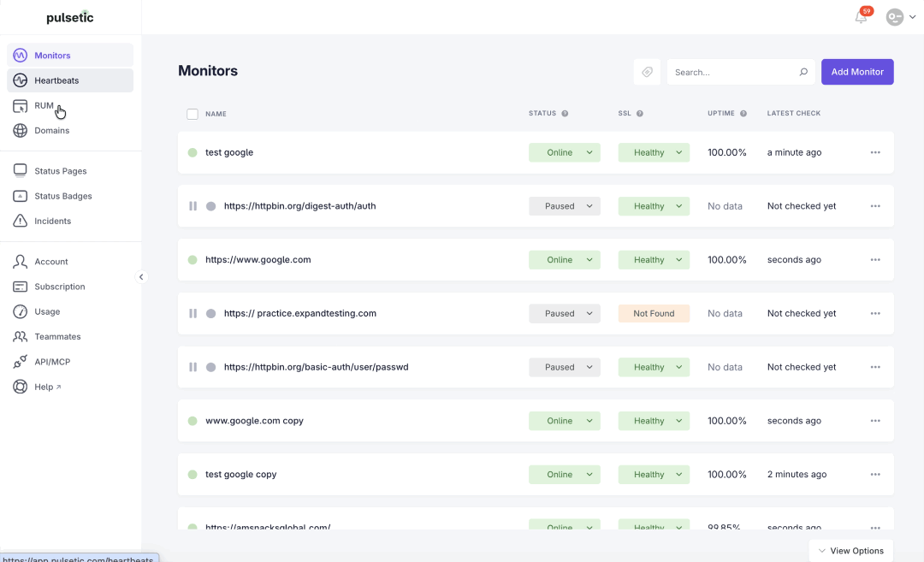Expand Healthy SSL dropdown for digest-auth monitor

point(654,206)
